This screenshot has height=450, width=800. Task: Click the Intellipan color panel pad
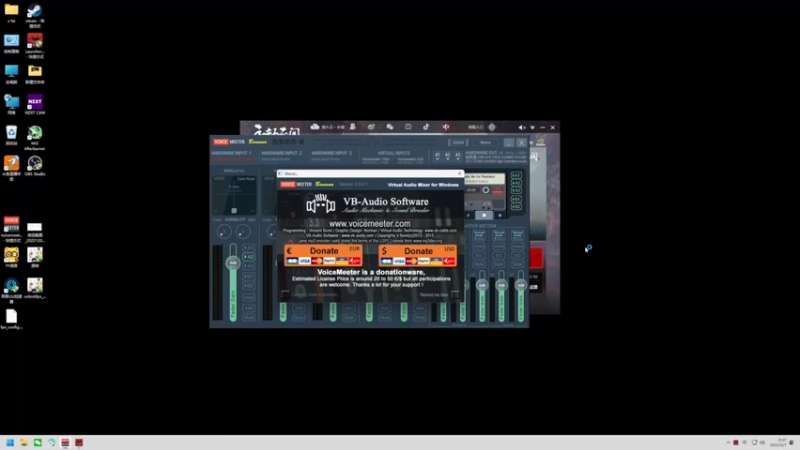pos(234,195)
